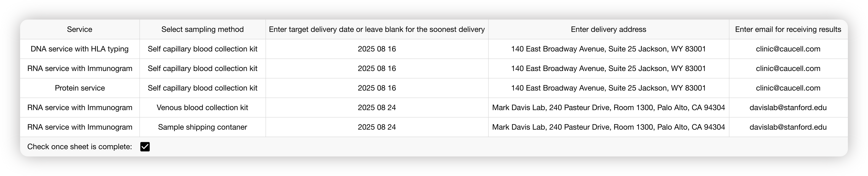The image size is (868, 176).
Task: Click delivery address in the Protein service row
Action: 608,88
